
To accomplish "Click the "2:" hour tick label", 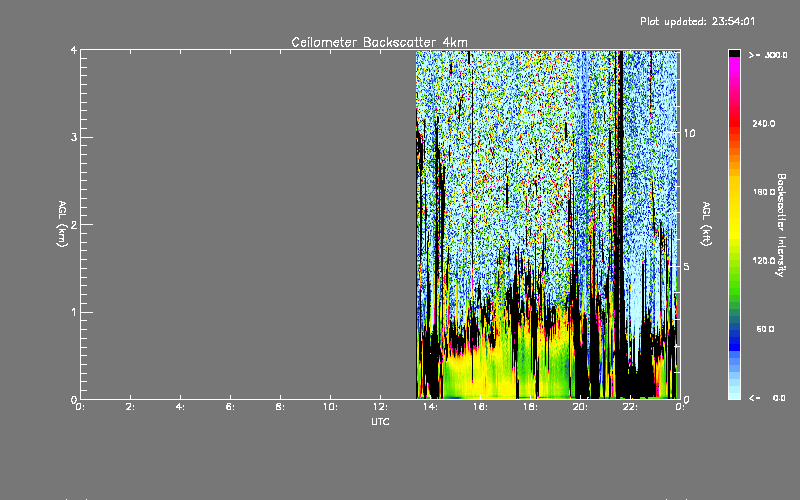I will tap(131, 407).
